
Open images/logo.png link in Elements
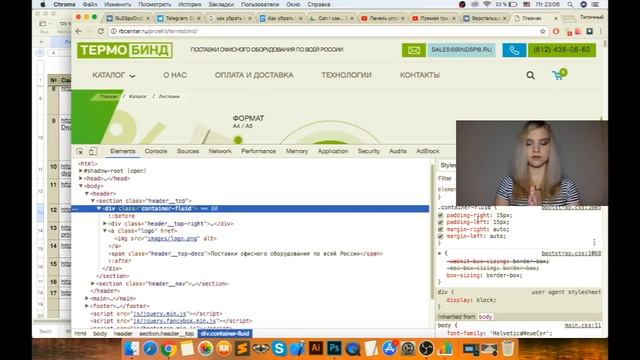173,238
